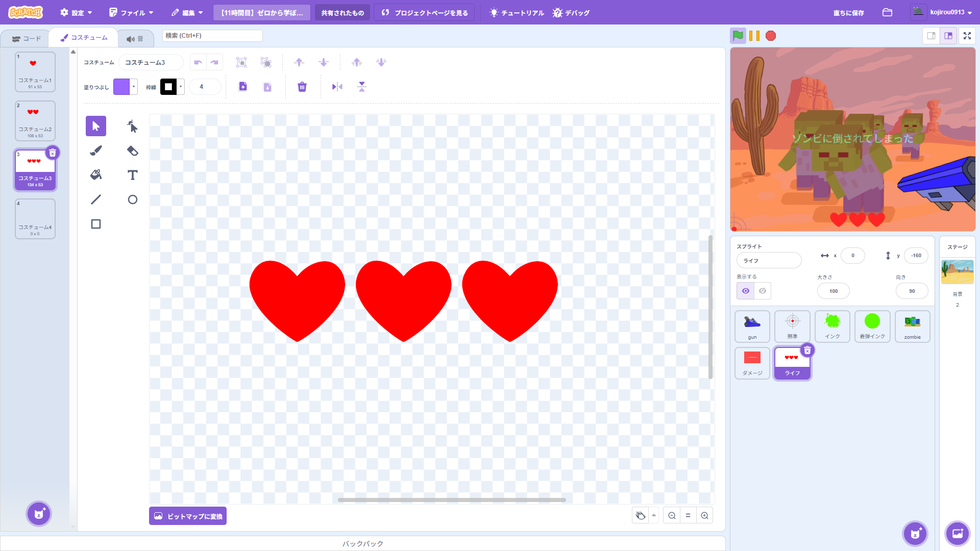
Task: Click プロジェクトページを見る button
Action: 425,13
